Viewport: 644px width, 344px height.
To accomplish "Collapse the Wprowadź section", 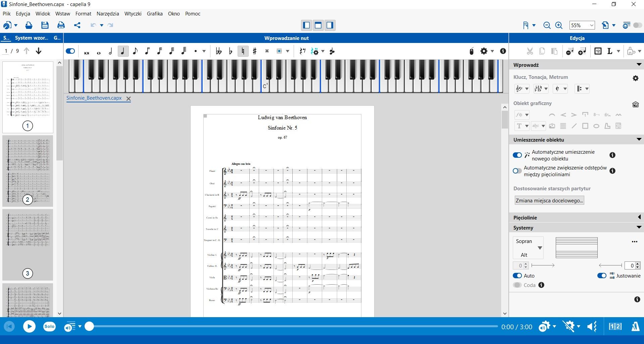I will tap(639, 65).
